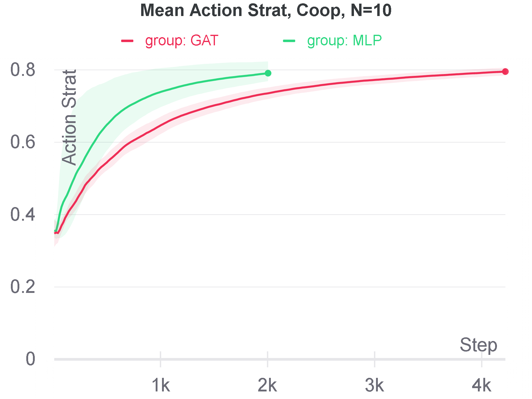Click the 'Action Strat' y-axis label
The image size is (532, 399).
(70, 117)
